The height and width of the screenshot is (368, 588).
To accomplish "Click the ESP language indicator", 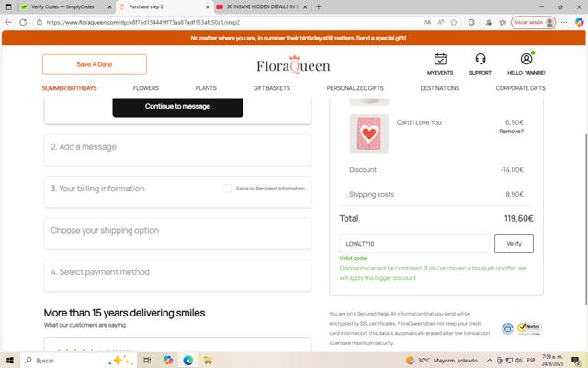I will click(x=531, y=361).
